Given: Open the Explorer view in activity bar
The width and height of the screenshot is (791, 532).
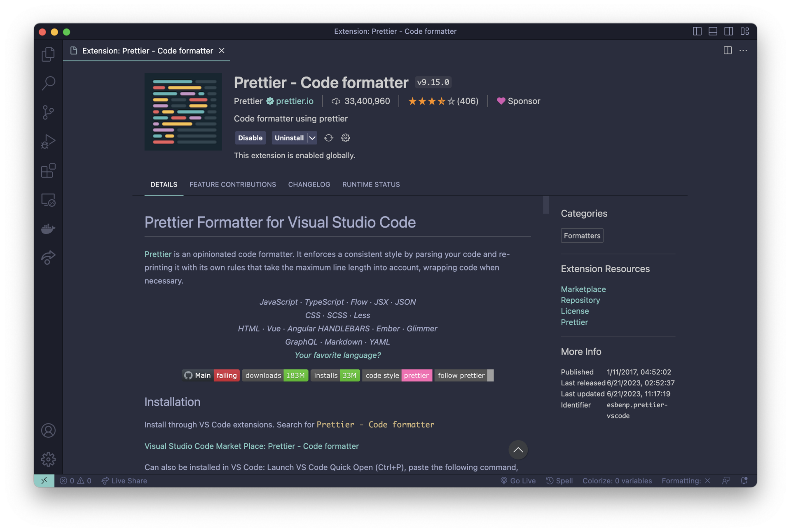Looking at the screenshot, I should tap(48, 54).
